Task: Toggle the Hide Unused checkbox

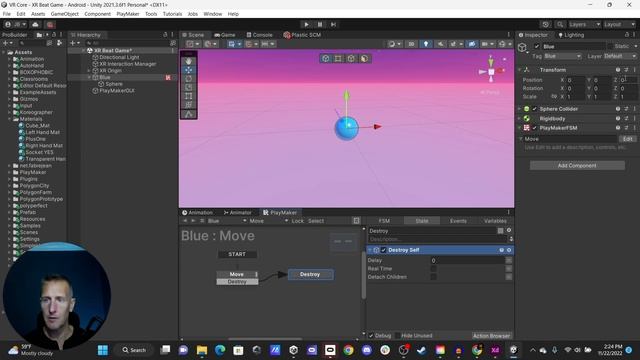Action: tap(398, 336)
